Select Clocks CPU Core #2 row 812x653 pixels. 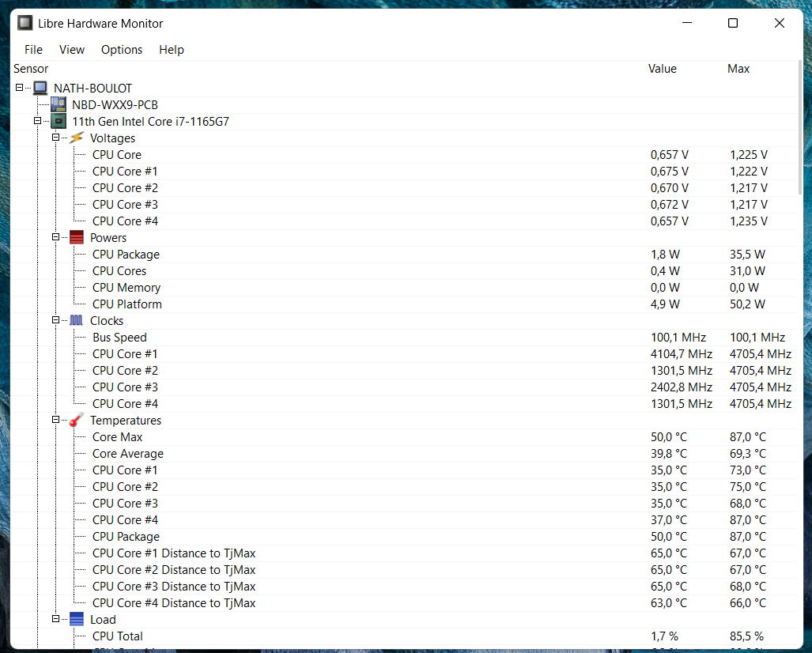pos(404,371)
